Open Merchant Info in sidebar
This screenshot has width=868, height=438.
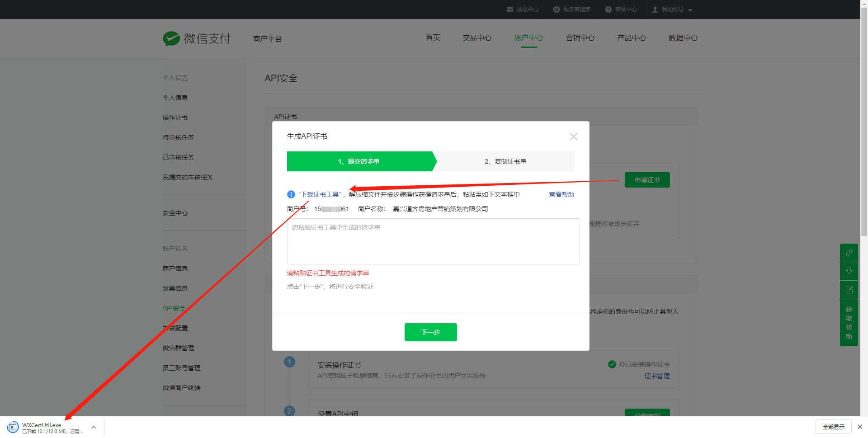[175, 268]
